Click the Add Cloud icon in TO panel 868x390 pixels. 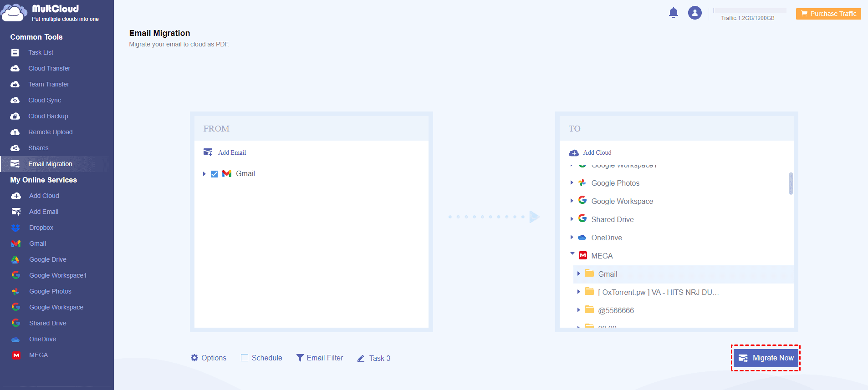coord(574,153)
